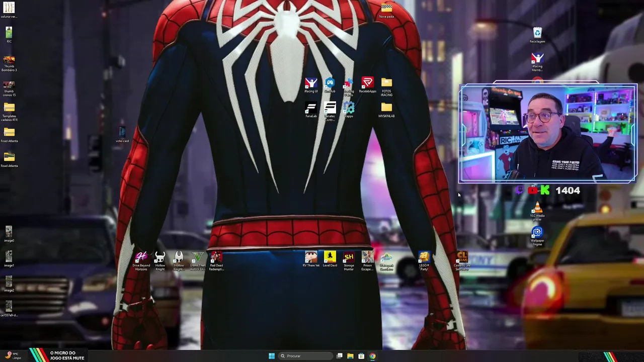Launch the iRacing Member shortcut
Viewport: 644px width, 362px height.
(x=537, y=62)
